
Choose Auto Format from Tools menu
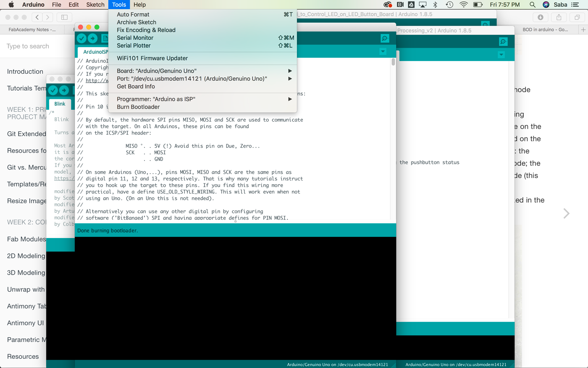point(202,15)
